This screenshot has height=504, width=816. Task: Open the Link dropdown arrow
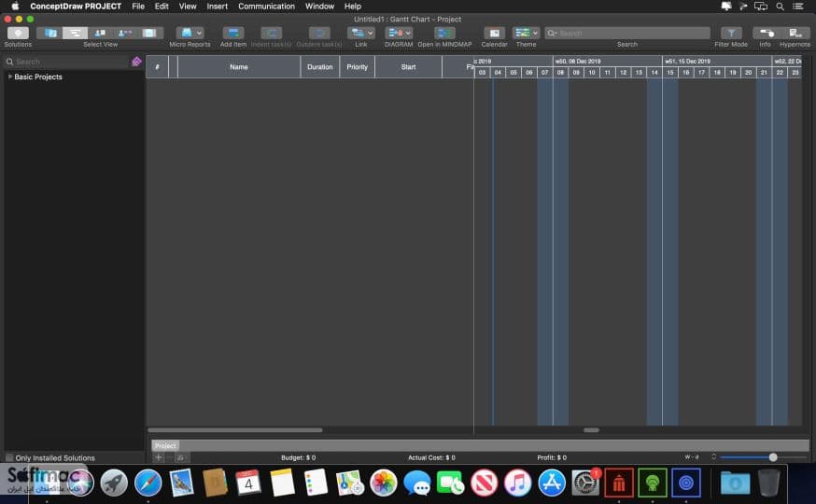click(370, 33)
